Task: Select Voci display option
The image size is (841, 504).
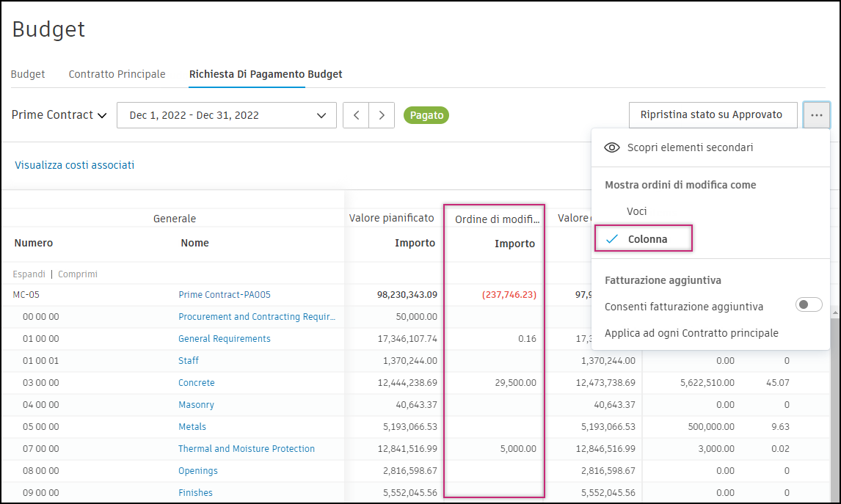Action: pos(636,211)
